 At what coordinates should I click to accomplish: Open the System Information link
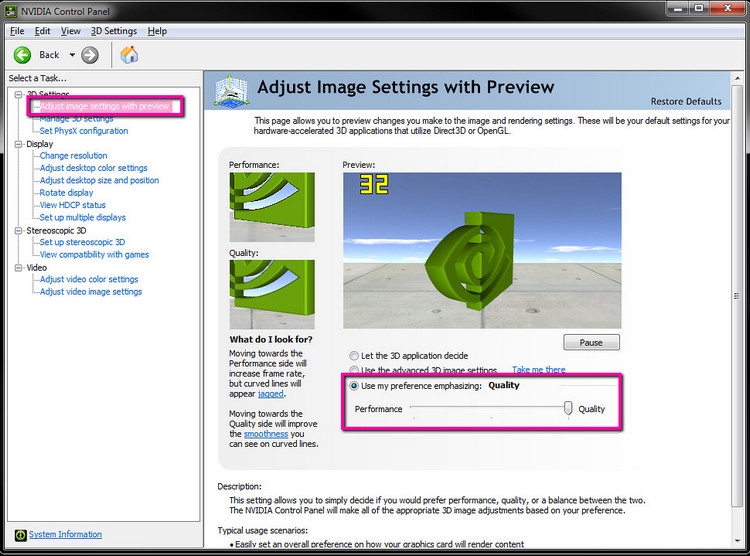[x=65, y=534]
